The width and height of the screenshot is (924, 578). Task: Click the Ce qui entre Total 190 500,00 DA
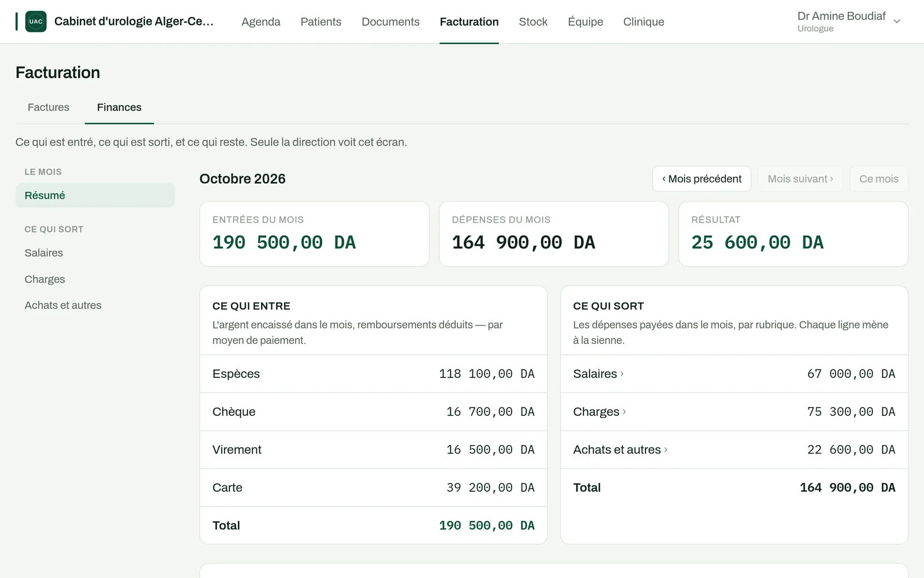pos(487,525)
